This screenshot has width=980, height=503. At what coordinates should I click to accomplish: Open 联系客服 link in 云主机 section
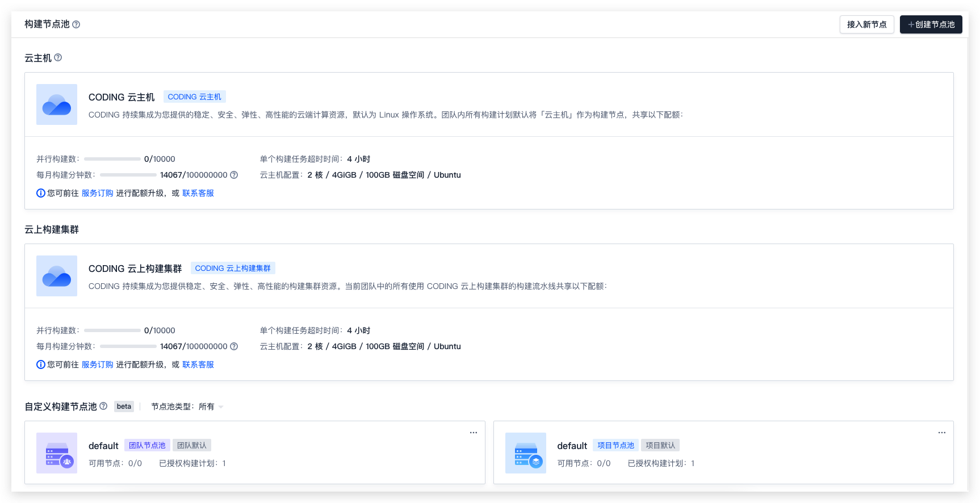[x=198, y=193]
